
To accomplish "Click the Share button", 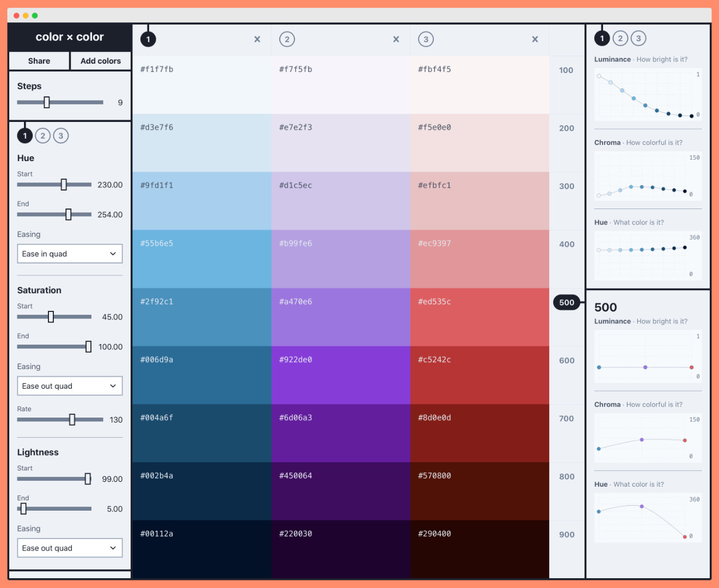I will point(39,60).
